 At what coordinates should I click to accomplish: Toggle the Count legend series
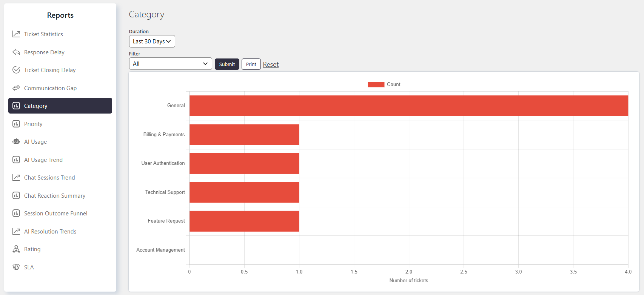(x=384, y=85)
